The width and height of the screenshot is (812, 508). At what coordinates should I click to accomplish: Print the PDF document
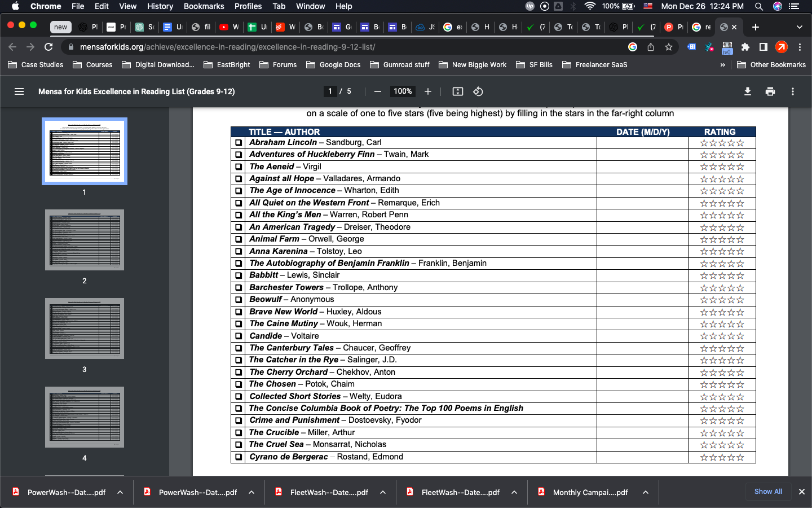pos(770,91)
